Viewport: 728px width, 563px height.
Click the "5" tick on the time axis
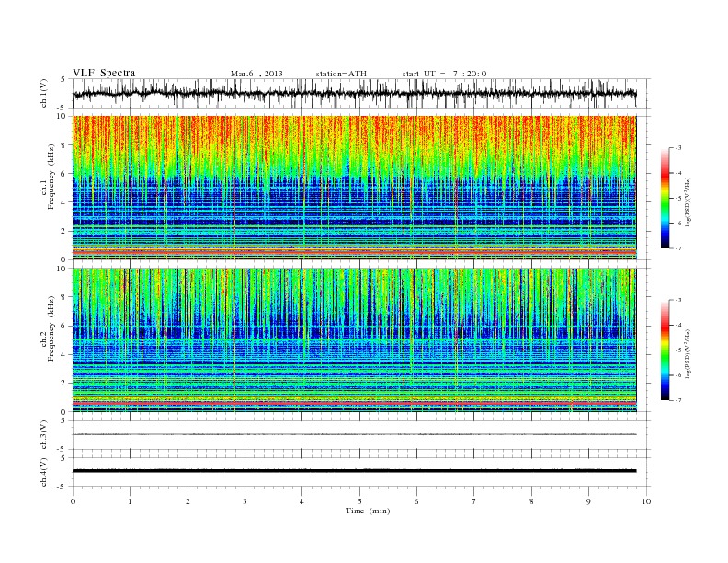[359, 501]
